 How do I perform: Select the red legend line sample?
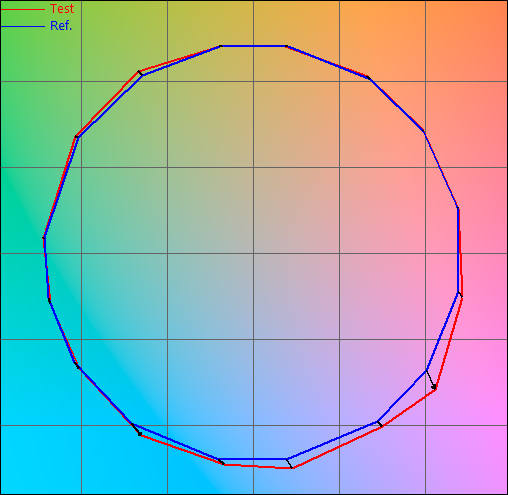(23, 9)
